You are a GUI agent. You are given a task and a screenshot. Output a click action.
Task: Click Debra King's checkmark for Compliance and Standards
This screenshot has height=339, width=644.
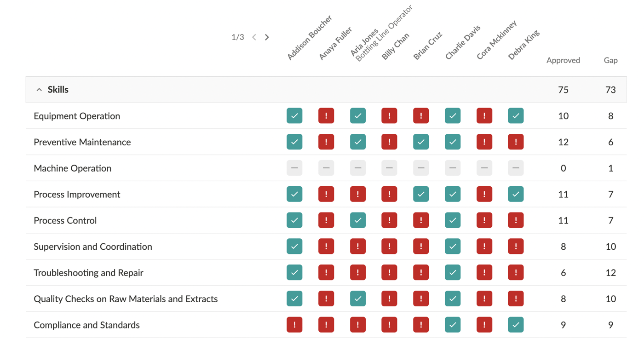coord(516,325)
